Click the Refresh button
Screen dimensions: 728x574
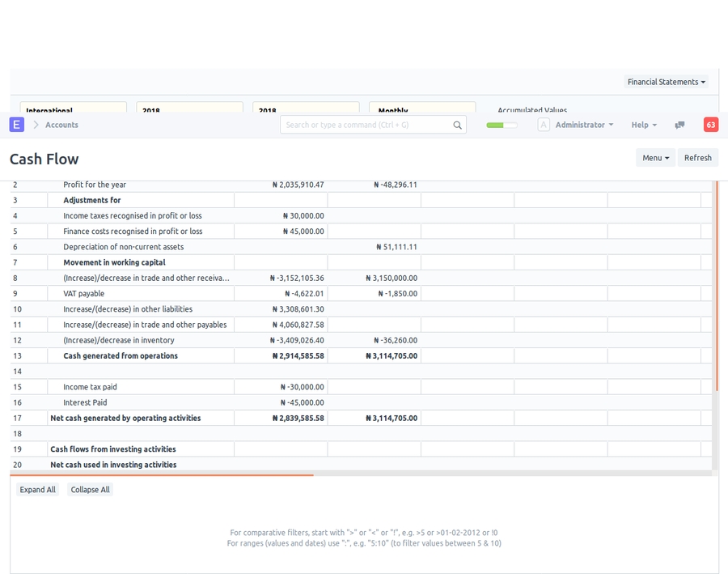click(697, 157)
